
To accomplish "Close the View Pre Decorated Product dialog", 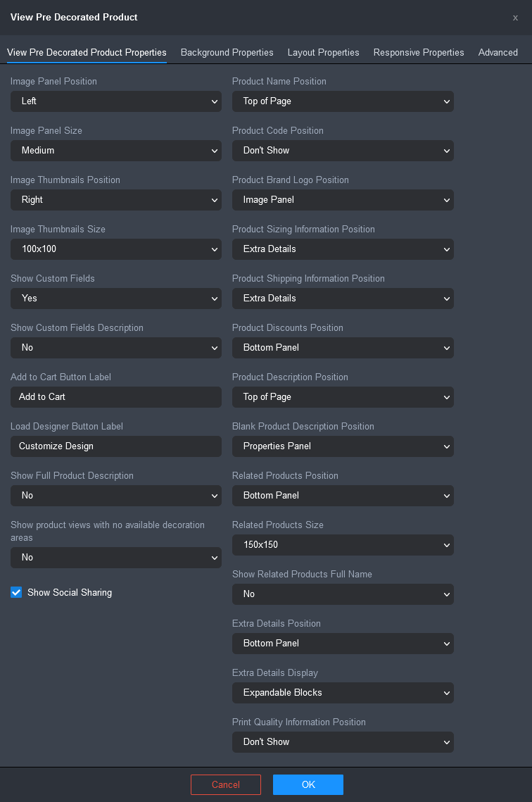I will pyautogui.click(x=515, y=18).
